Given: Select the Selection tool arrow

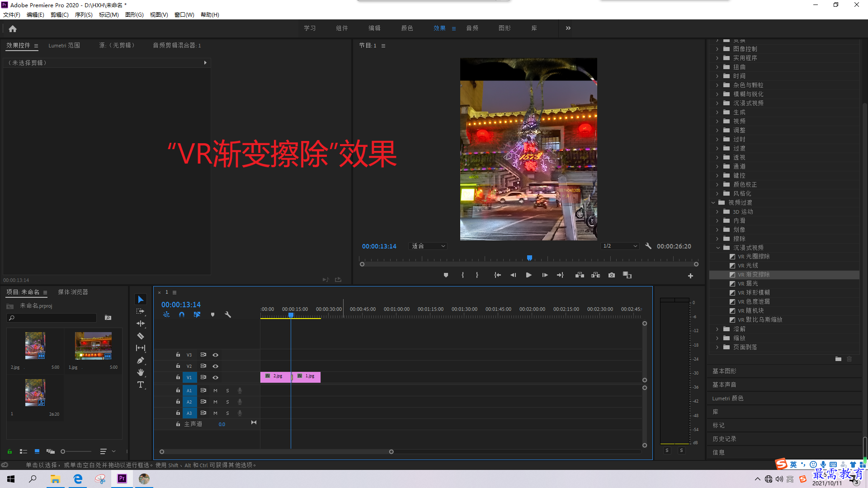Looking at the screenshot, I should (x=141, y=300).
